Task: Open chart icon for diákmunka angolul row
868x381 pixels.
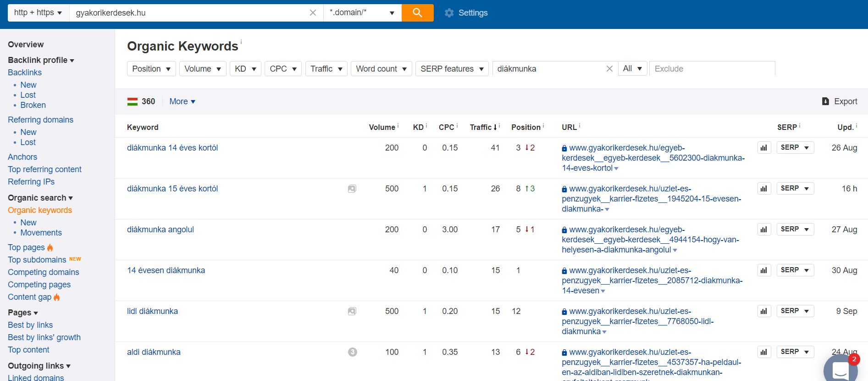Action: tap(764, 230)
